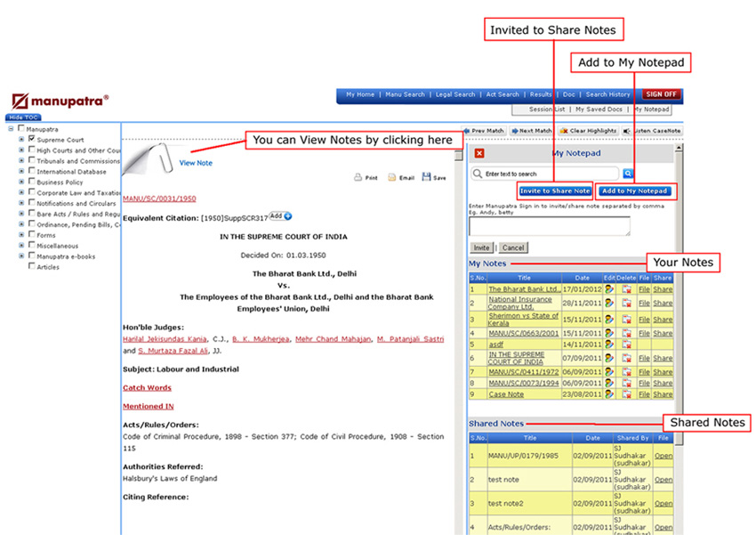
Task: Expand the Notifications and Circulars node
Action: (x=21, y=203)
